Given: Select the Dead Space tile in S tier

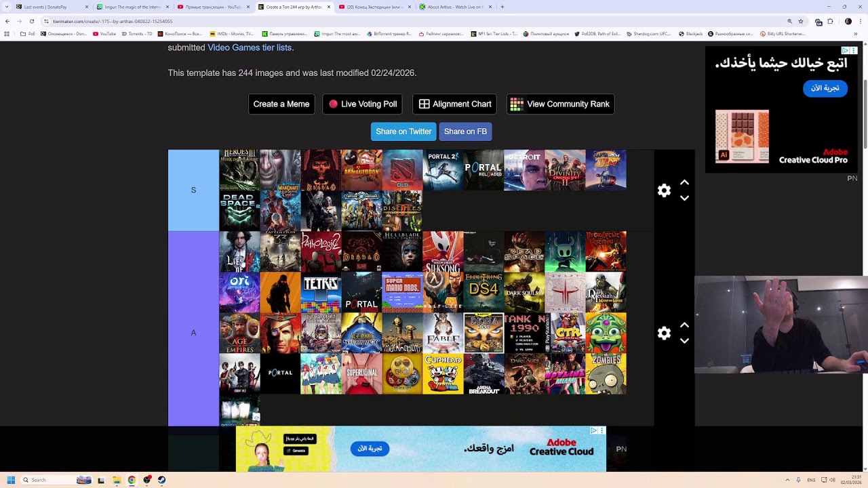Looking at the screenshot, I should [x=239, y=211].
